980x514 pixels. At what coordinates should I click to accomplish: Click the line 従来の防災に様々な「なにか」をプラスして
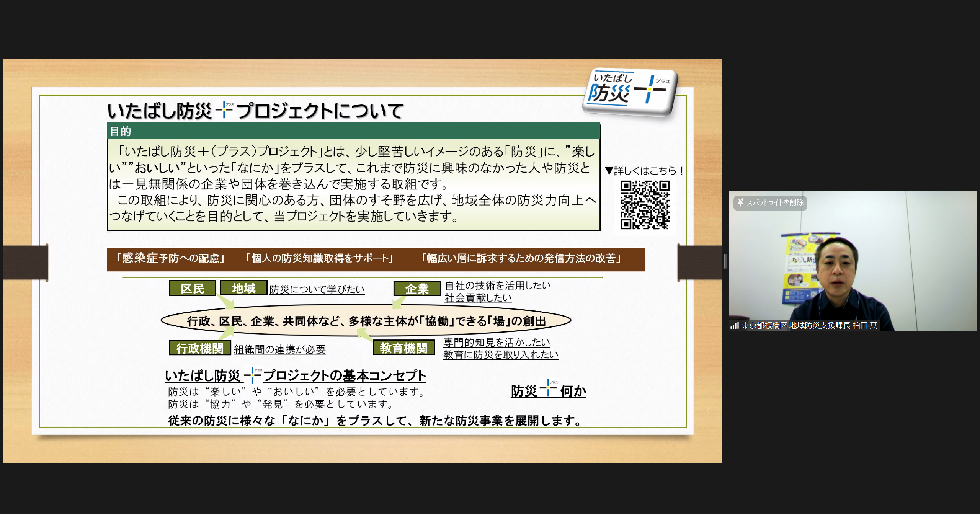pyautogui.click(x=375, y=421)
